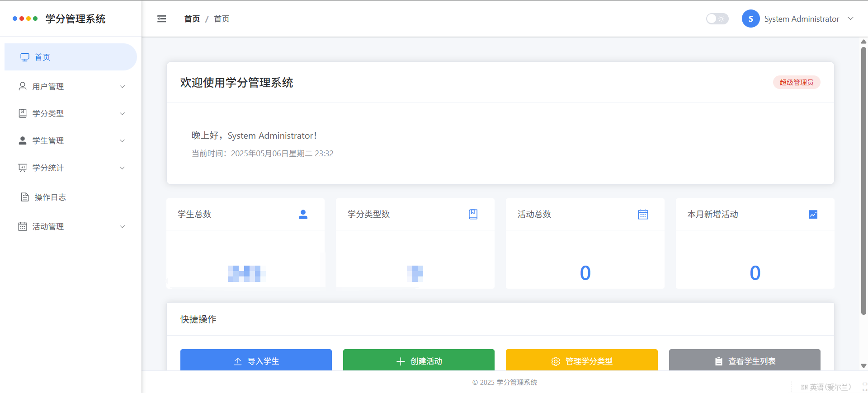Screen dimensions: 868x393
Task: Click the S avatar in the header
Action: pyautogui.click(x=751, y=19)
